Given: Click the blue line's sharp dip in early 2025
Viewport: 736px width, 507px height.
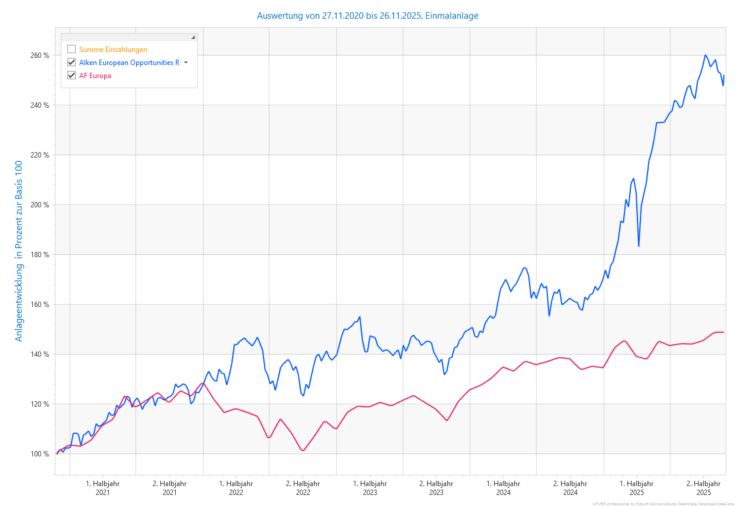Looking at the screenshot, I should click(x=638, y=245).
